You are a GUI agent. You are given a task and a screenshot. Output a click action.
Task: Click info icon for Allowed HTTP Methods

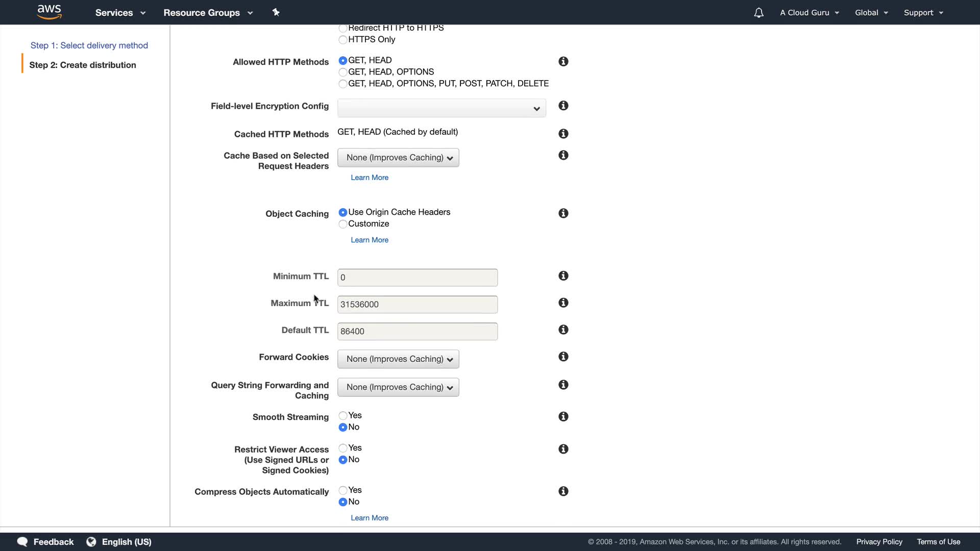tap(563, 61)
